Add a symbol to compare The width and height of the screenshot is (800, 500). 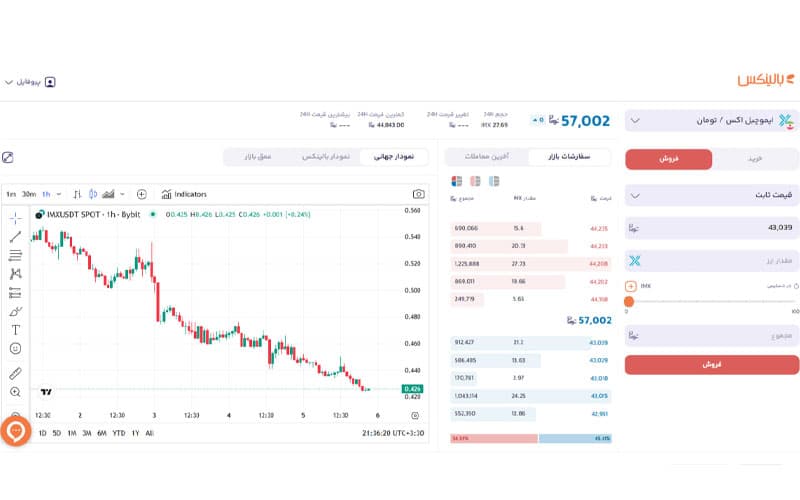(141, 194)
